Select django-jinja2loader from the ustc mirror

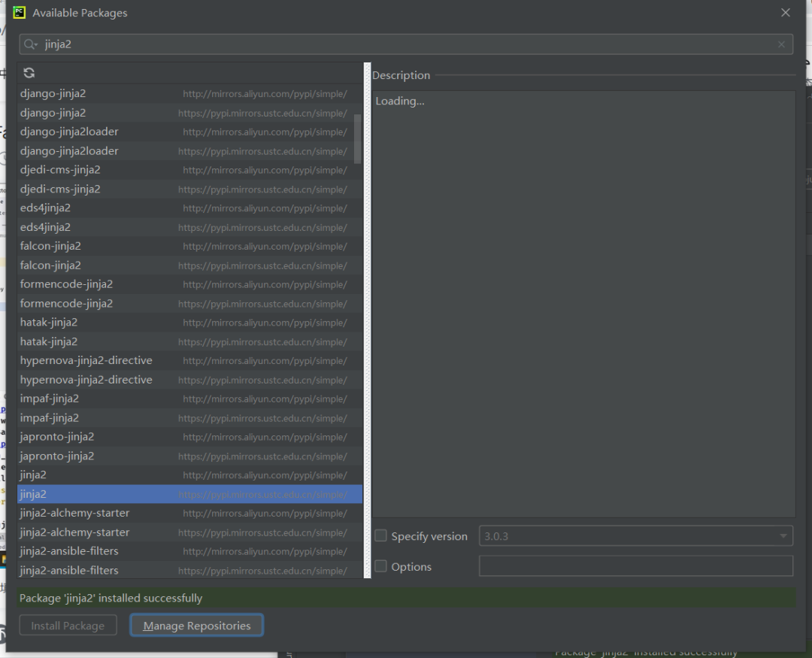(x=189, y=150)
